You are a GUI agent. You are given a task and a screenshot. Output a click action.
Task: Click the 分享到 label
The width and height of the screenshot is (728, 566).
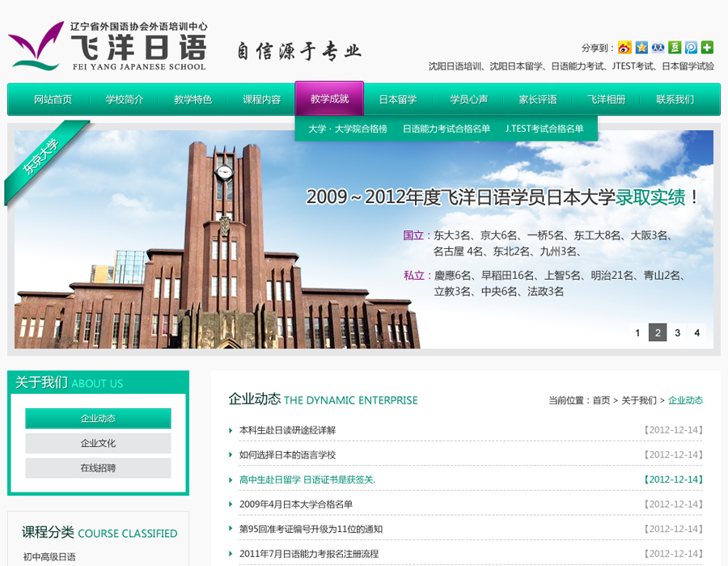click(598, 48)
